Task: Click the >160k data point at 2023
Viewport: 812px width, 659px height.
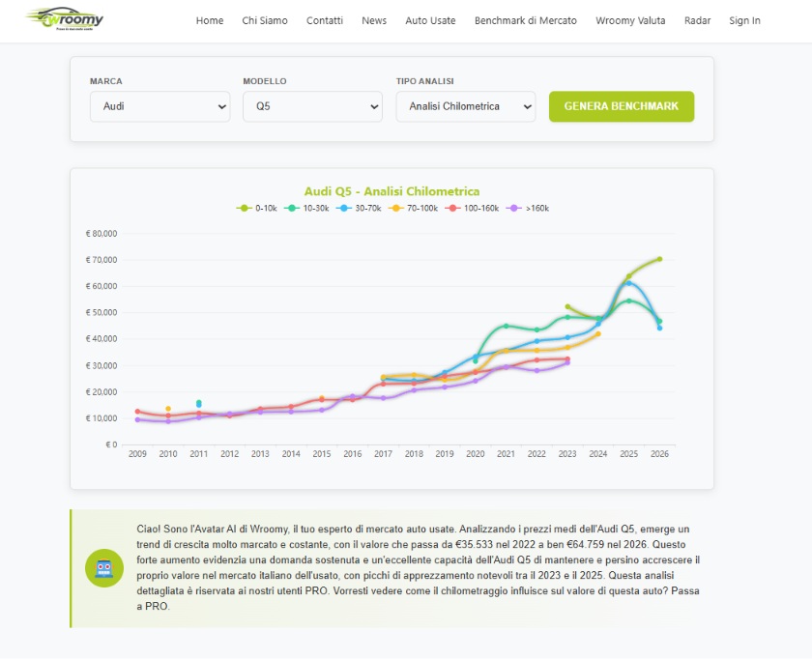Action: coord(567,363)
